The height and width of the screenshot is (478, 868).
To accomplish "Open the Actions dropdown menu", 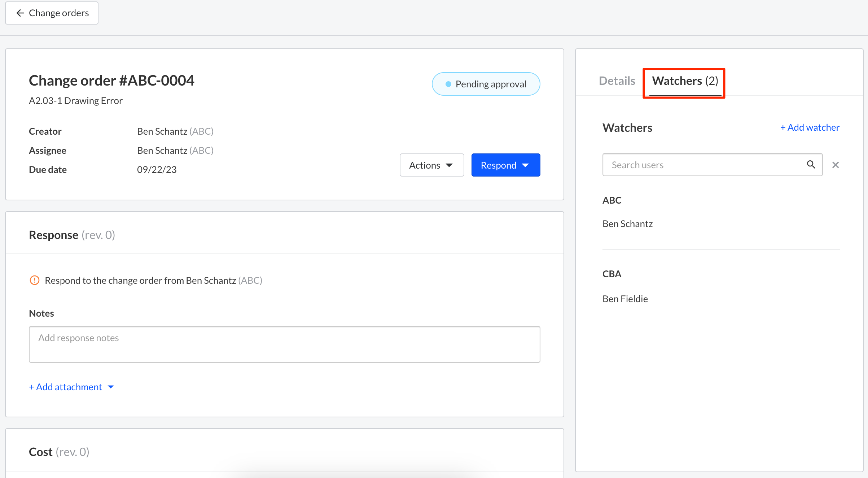I will 431,165.
